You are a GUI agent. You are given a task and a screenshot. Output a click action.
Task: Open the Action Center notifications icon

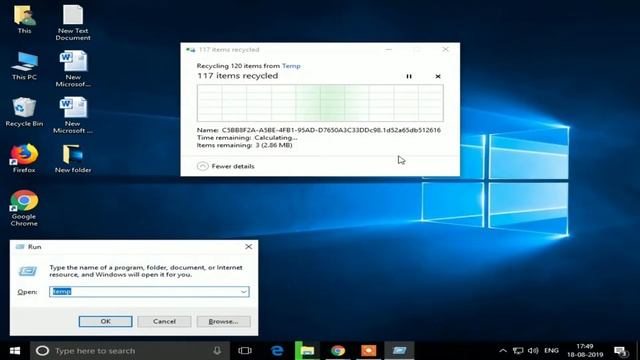pos(621,351)
